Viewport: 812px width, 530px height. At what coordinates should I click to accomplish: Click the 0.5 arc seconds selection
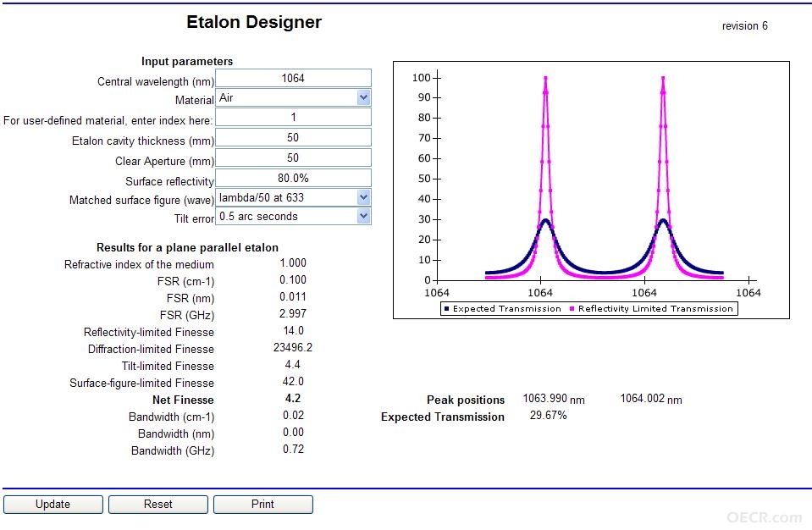(258, 216)
